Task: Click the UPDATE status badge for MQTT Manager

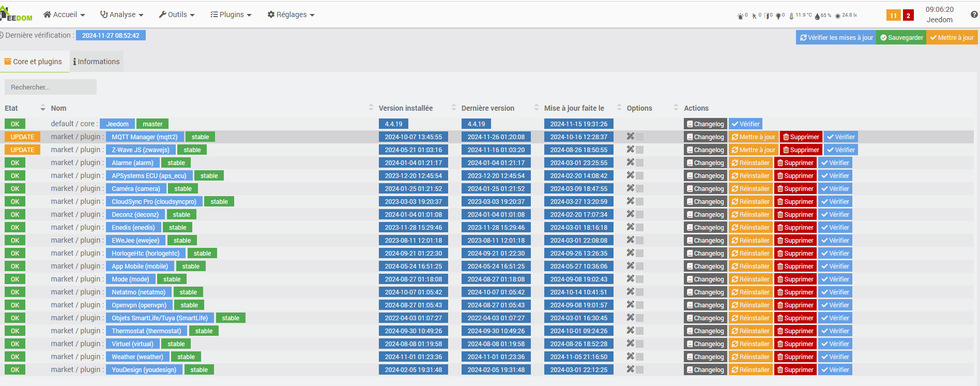Action: coord(22,137)
